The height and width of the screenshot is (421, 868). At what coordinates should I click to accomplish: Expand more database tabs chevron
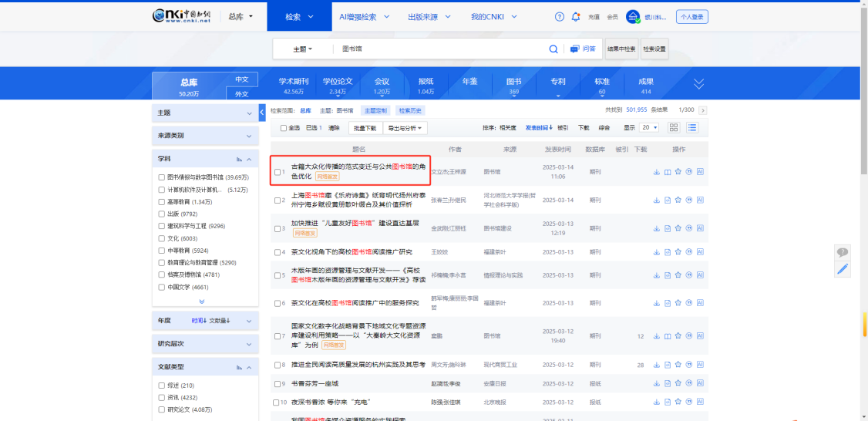point(698,83)
